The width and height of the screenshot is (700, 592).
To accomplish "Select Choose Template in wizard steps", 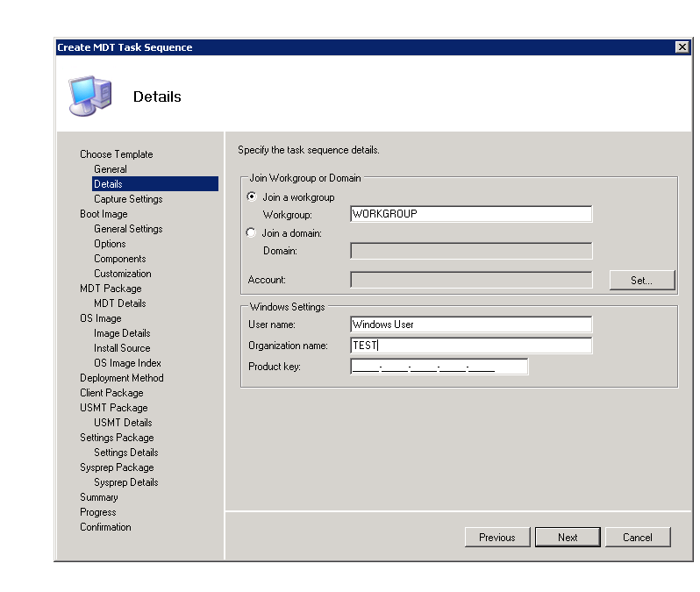I will coord(116,154).
